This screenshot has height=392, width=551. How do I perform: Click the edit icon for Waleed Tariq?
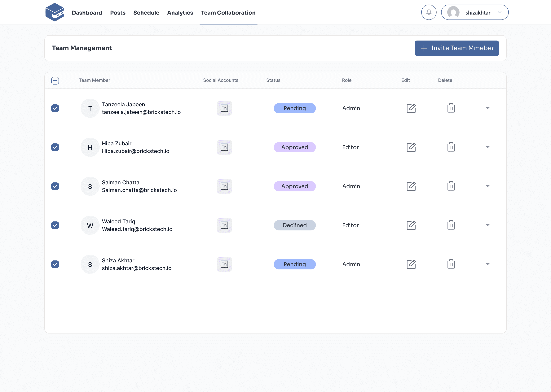coord(411,225)
